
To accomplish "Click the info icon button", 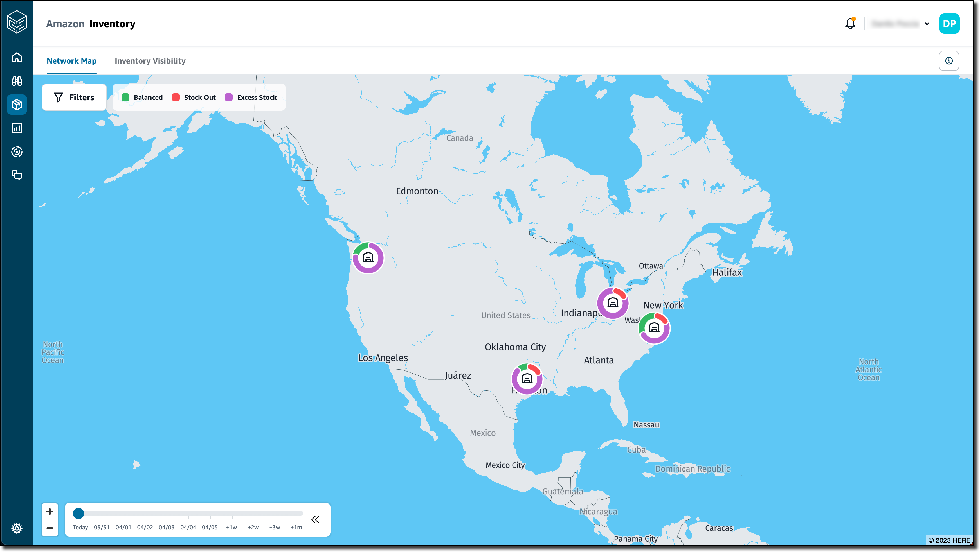I will [949, 61].
